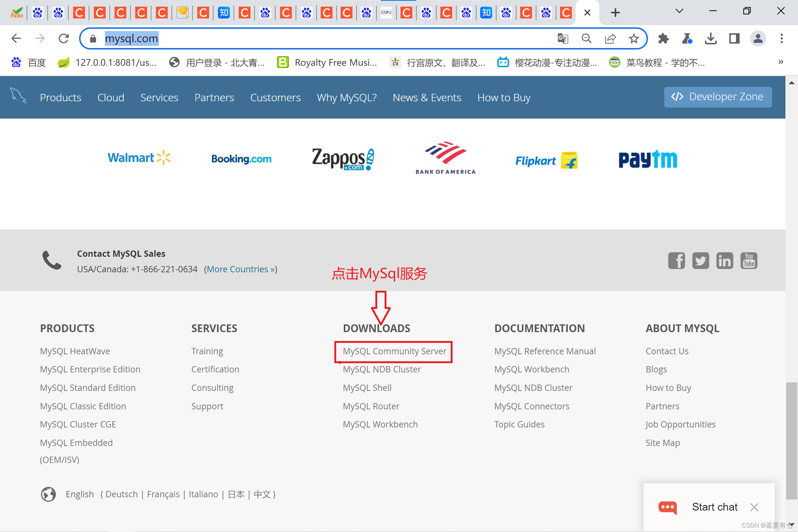Open the Royalty Free Music bookmark
The width and height of the screenshot is (798, 532).
pyautogui.click(x=327, y=62)
